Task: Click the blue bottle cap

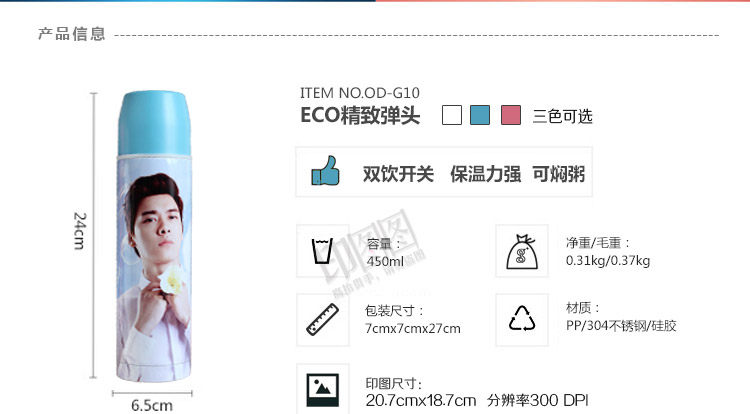Action: (x=154, y=123)
